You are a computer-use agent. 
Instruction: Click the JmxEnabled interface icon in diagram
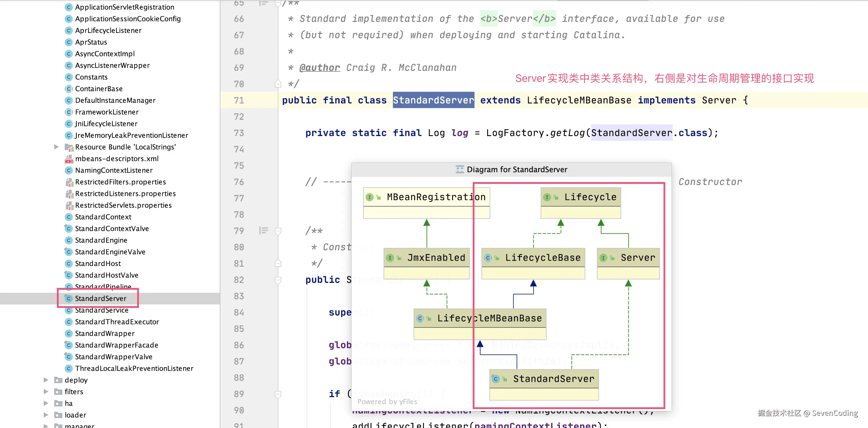[x=390, y=258]
